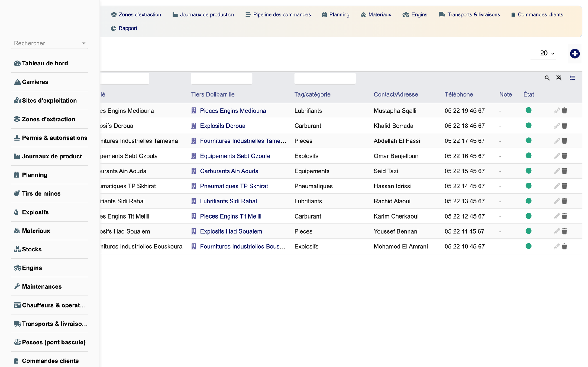Open Commandes clients top tab

pyautogui.click(x=537, y=14)
